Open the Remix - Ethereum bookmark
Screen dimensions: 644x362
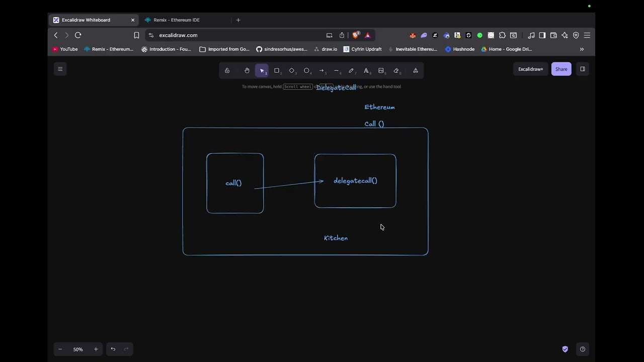pyautogui.click(x=109, y=49)
